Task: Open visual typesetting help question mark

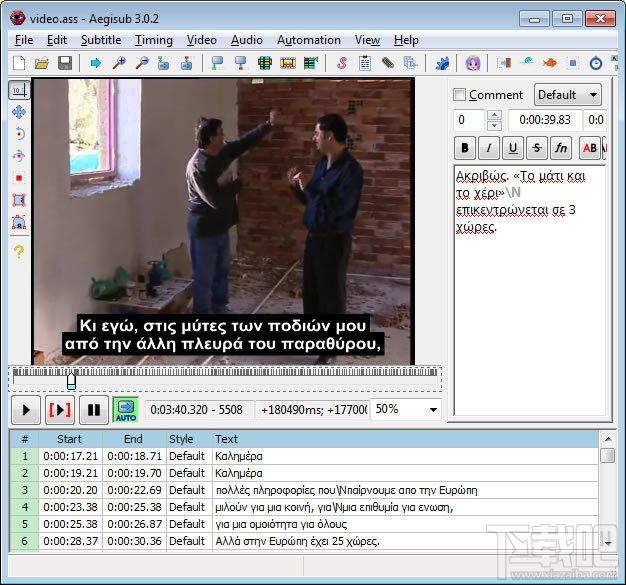Action: tap(19, 252)
